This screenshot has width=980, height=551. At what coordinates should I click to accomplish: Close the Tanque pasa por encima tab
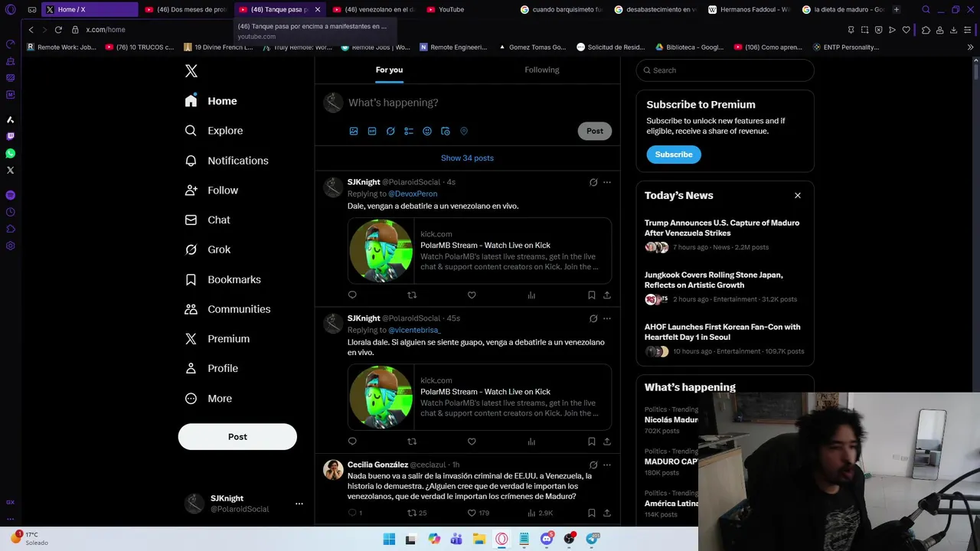(x=318, y=9)
